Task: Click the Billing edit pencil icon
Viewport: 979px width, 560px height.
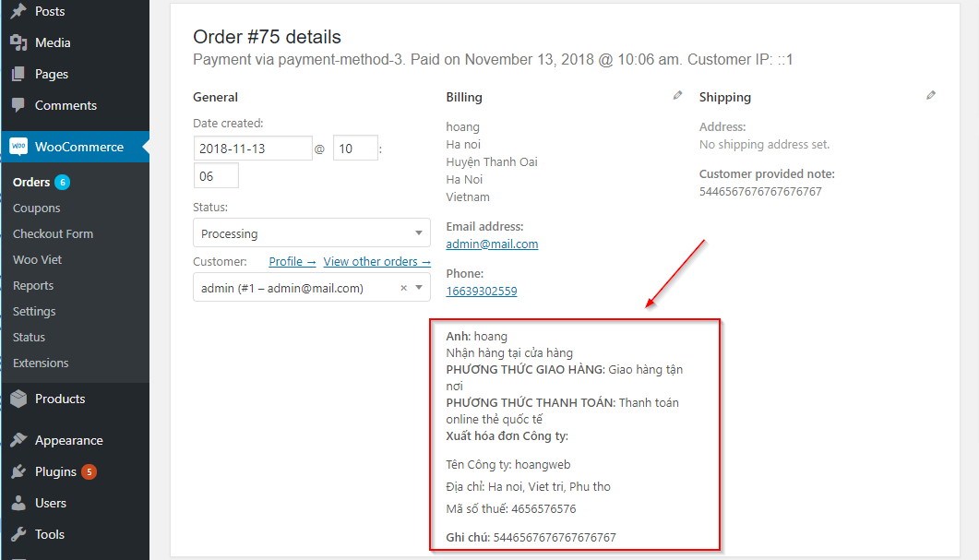Action: coord(678,95)
